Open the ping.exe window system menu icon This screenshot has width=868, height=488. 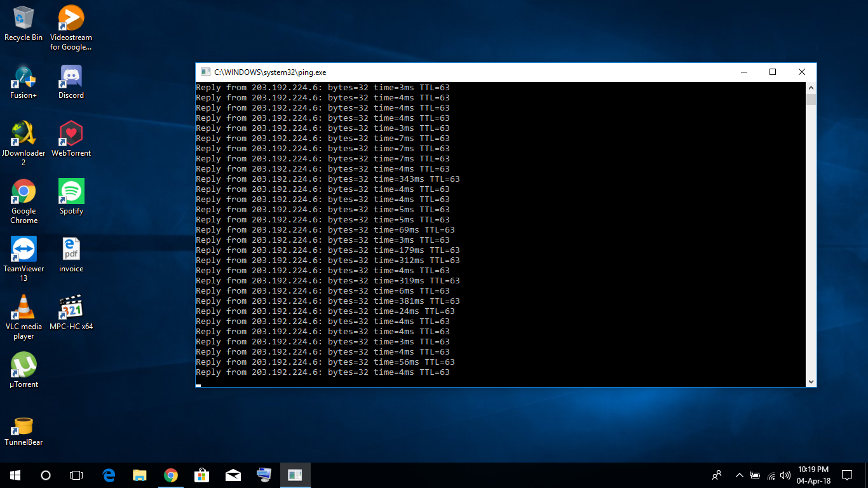click(x=205, y=72)
